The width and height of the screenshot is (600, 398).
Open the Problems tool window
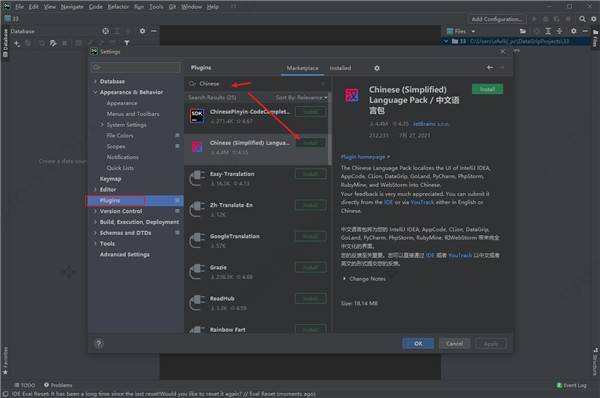[x=58, y=385]
